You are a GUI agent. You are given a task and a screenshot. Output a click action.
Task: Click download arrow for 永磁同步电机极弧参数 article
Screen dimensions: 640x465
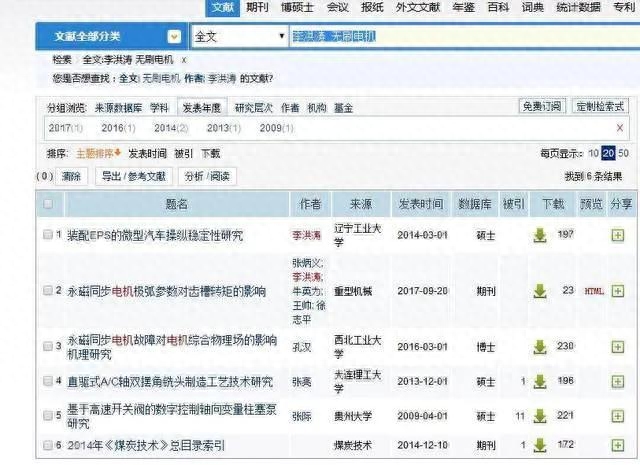click(x=540, y=291)
